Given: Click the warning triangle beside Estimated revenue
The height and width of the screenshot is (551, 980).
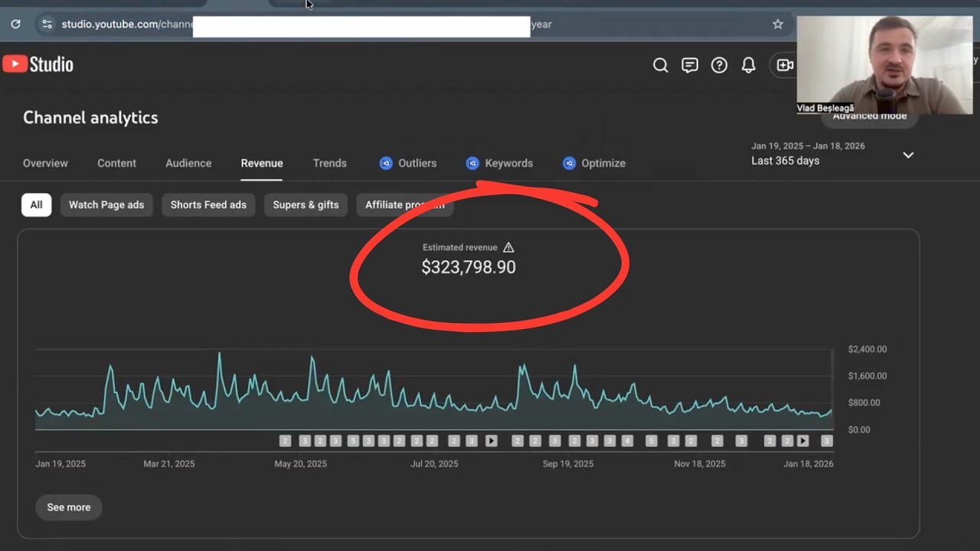Looking at the screenshot, I should (x=508, y=247).
